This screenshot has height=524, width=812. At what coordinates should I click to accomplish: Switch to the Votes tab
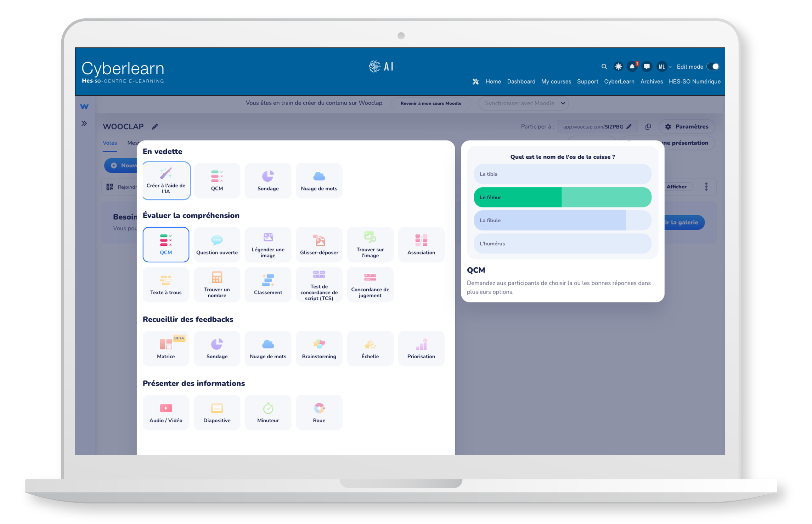110,143
